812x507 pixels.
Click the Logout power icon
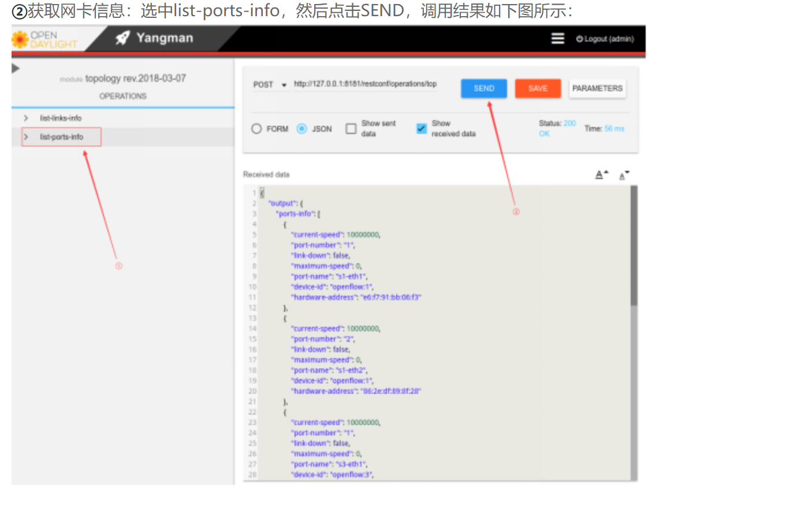(579, 39)
